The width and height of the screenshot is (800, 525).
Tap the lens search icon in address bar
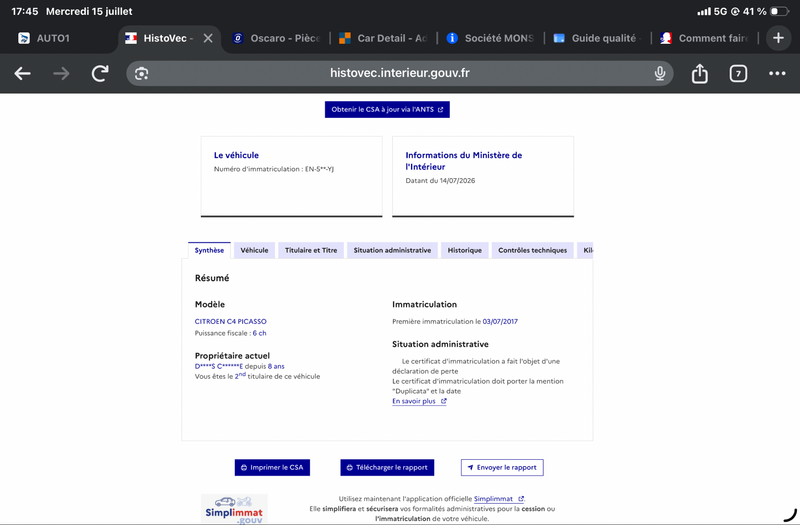[x=141, y=73]
